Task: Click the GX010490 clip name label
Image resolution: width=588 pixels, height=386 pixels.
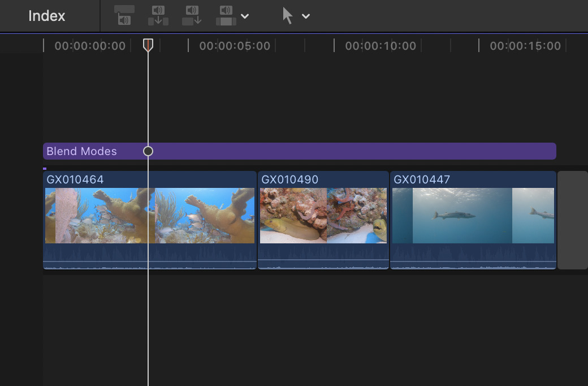Action: point(290,179)
